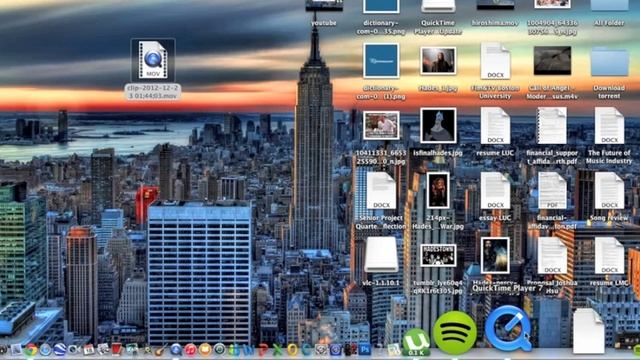Select the vlc-1.1.10.1 disk image

point(381,254)
